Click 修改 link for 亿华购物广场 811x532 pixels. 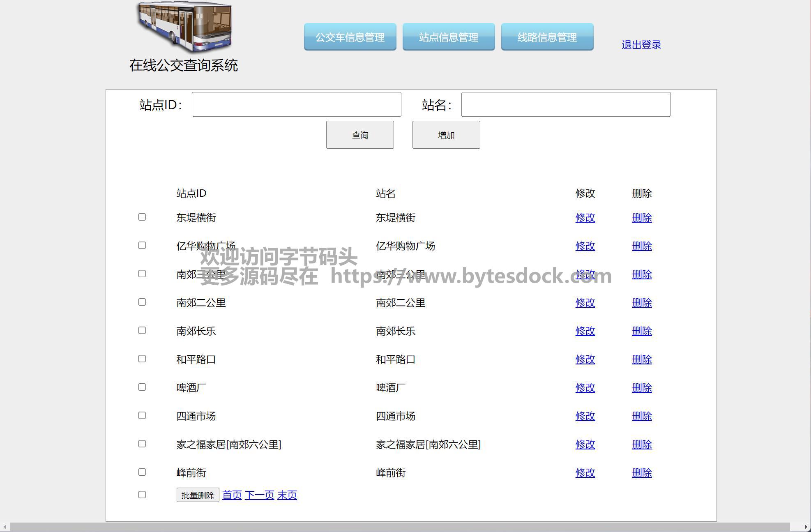click(x=585, y=246)
